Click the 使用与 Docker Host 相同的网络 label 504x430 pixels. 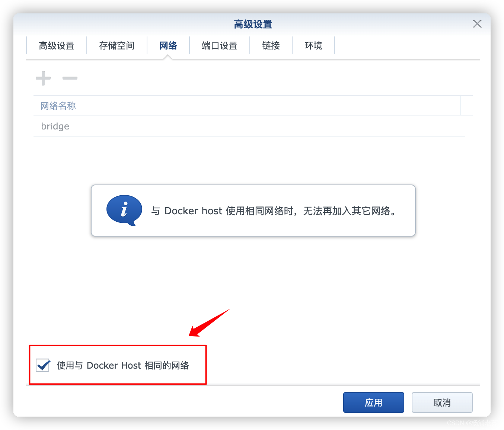click(123, 365)
